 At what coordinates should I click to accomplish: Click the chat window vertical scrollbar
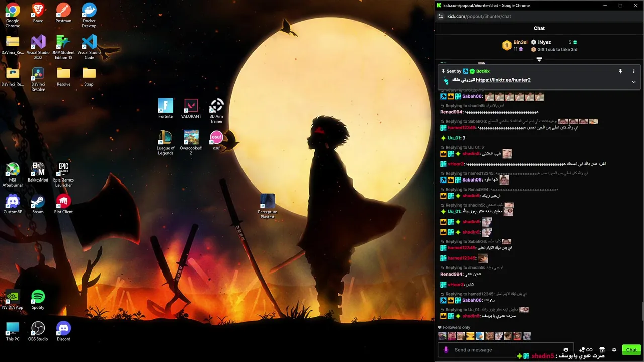click(x=642, y=310)
